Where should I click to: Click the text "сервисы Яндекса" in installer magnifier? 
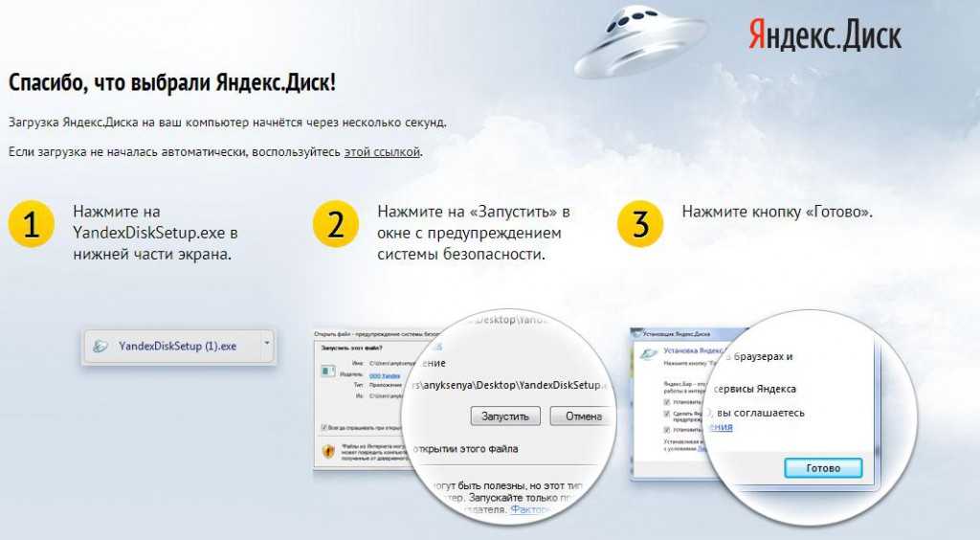755,389
